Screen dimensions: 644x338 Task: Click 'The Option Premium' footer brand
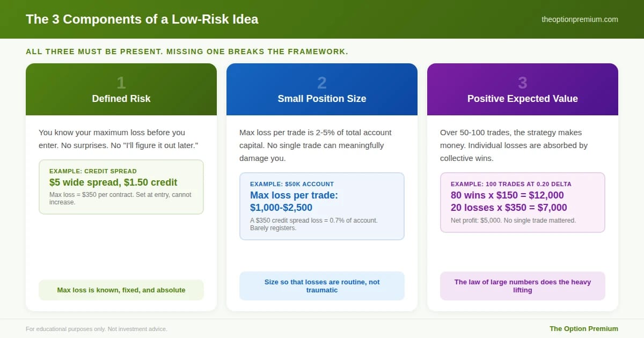point(584,329)
